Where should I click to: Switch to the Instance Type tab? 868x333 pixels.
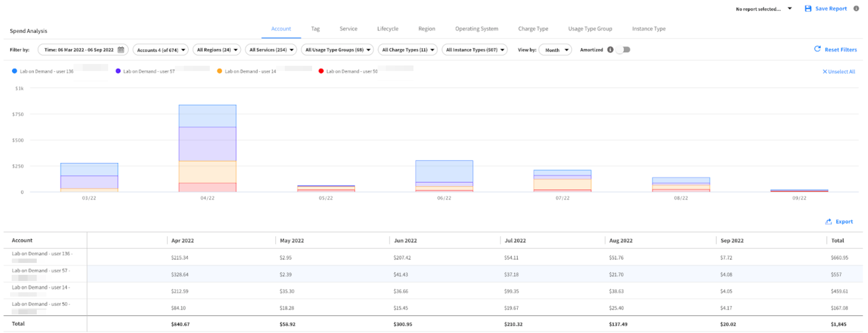tap(648, 29)
